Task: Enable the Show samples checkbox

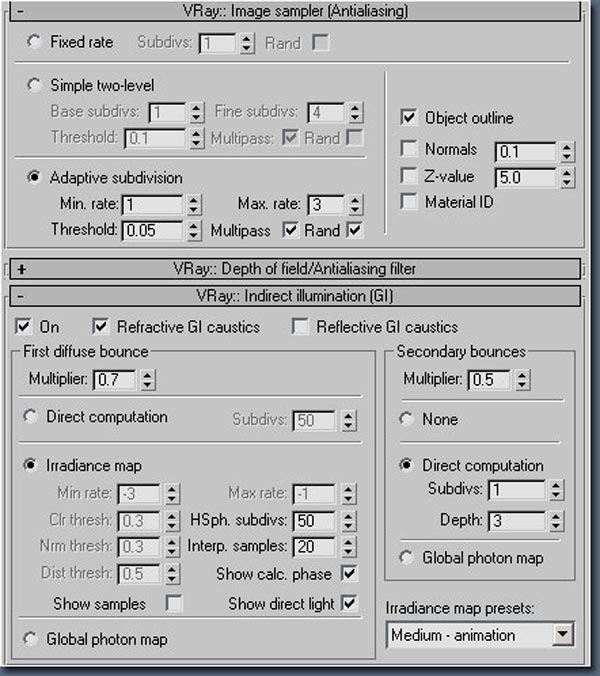Action: point(174,604)
